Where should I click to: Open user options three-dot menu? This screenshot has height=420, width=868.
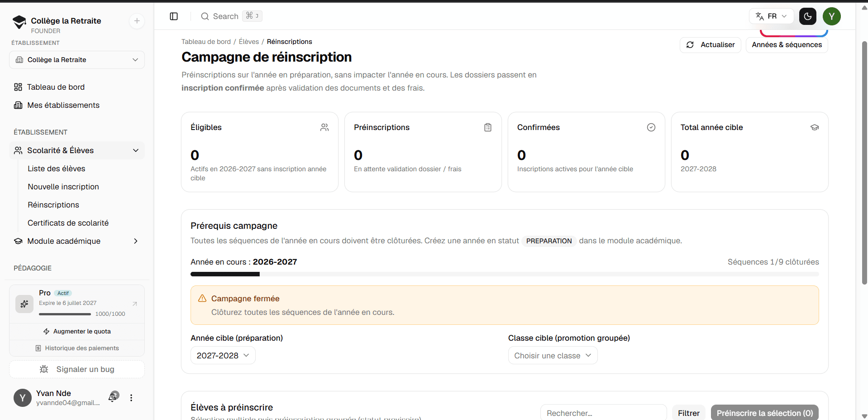click(x=131, y=398)
